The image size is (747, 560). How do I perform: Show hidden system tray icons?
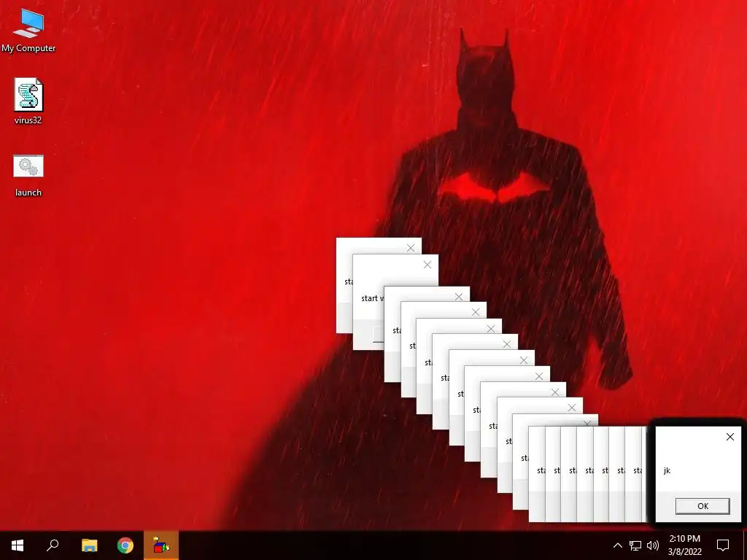617,545
